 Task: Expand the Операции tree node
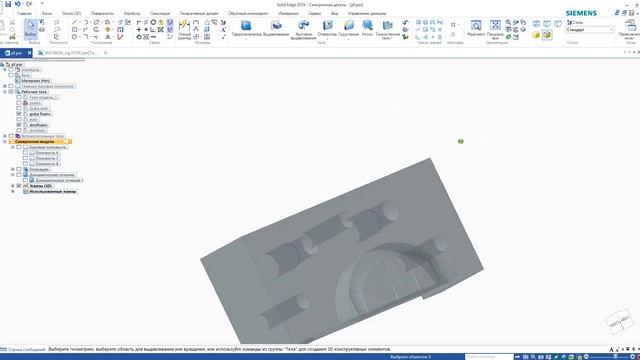(13, 169)
